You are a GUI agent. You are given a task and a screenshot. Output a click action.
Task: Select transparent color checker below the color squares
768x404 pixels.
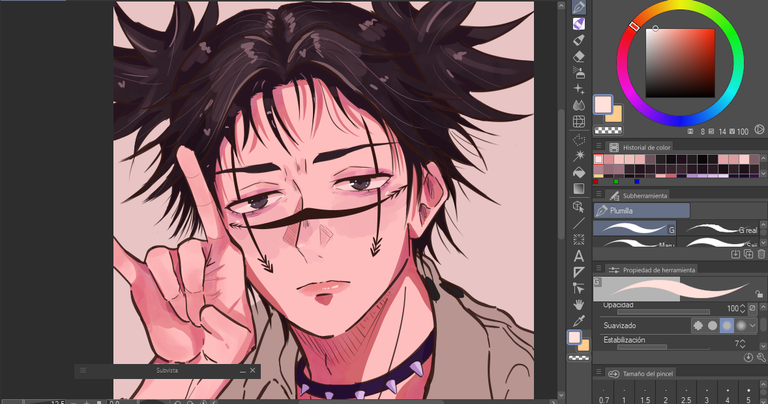(x=608, y=130)
